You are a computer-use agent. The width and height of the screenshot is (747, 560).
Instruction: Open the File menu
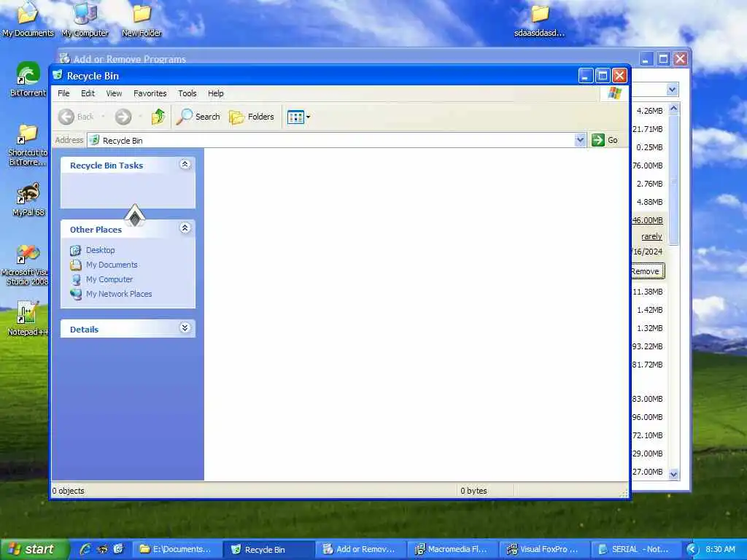click(x=63, y=93)
